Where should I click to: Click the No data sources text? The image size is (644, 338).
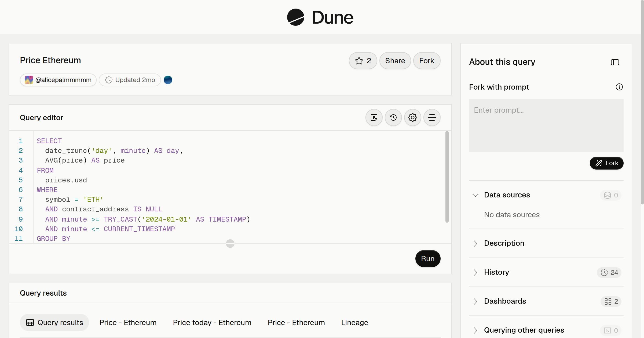(512, 215)
